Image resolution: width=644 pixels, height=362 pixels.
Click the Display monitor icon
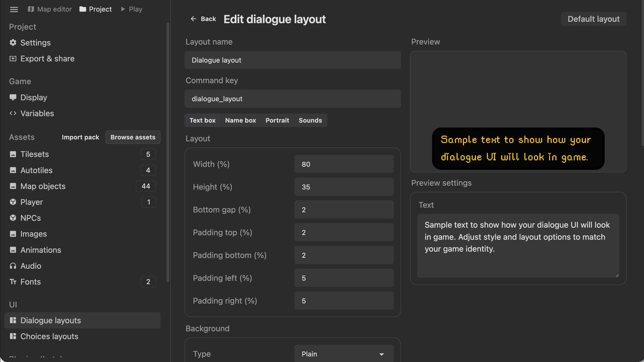pos(13,98)
